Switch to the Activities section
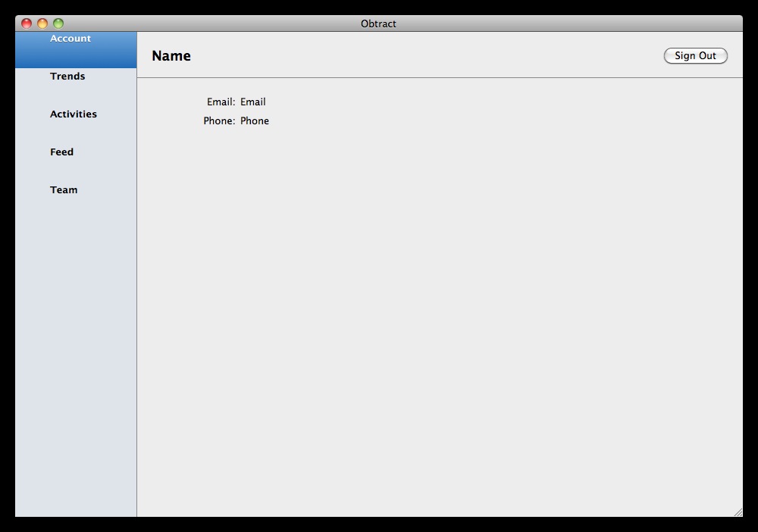This screenshot has height=532, width=758. [x=76, y=125]
